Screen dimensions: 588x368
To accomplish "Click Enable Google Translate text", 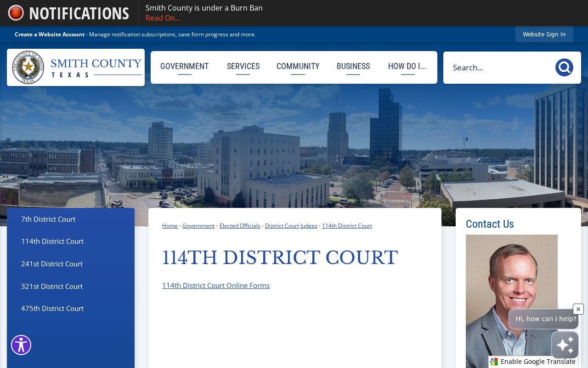I will [x=538, y=362].
